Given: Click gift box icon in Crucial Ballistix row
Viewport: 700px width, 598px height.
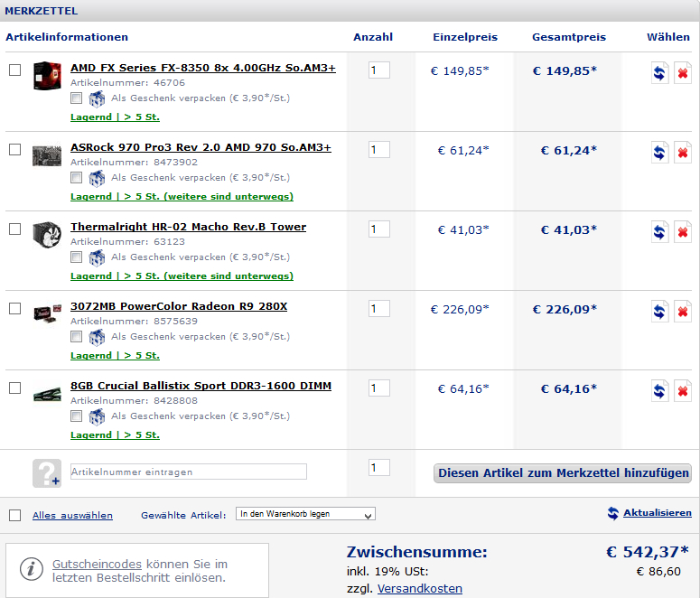Looking at the screenshot, I should (97, 416).
